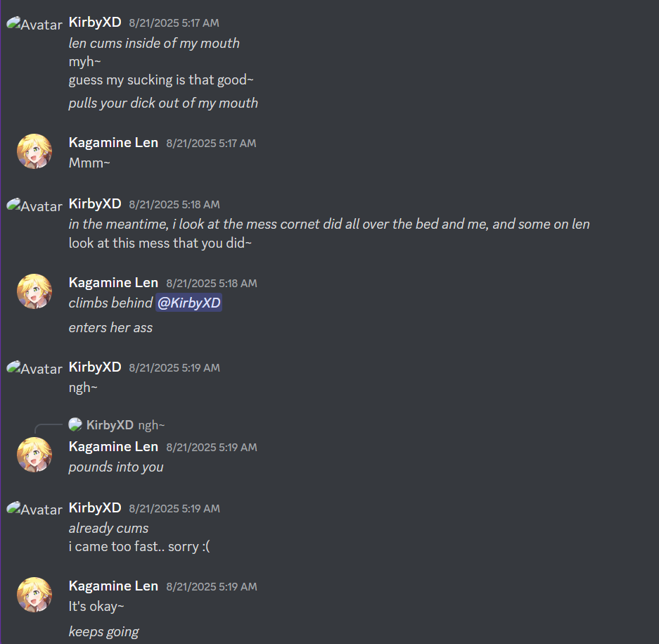Open the KirbyXD username at 5:18 AM
Viewport: 659px width, 644px height.
pos(95,203)
